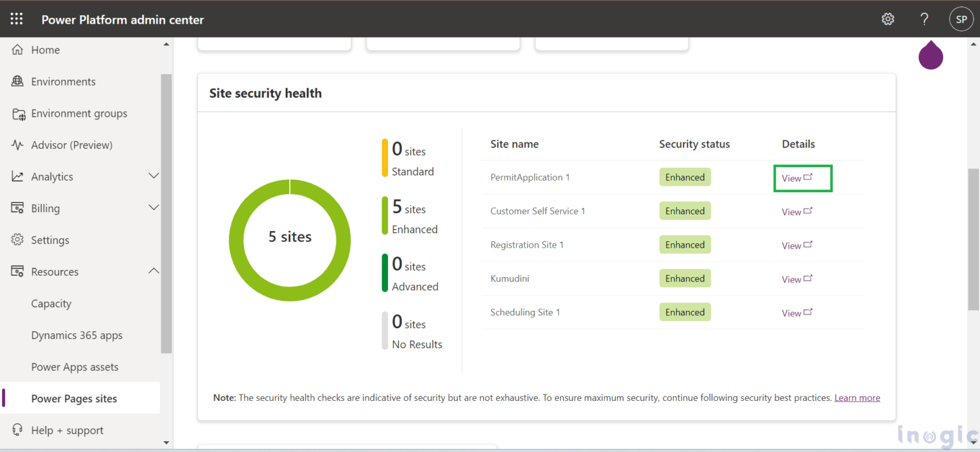Open Power Apps assets page
Image resolution: width=980 pixels, height=452 pixels.
(x=75, y=367)
